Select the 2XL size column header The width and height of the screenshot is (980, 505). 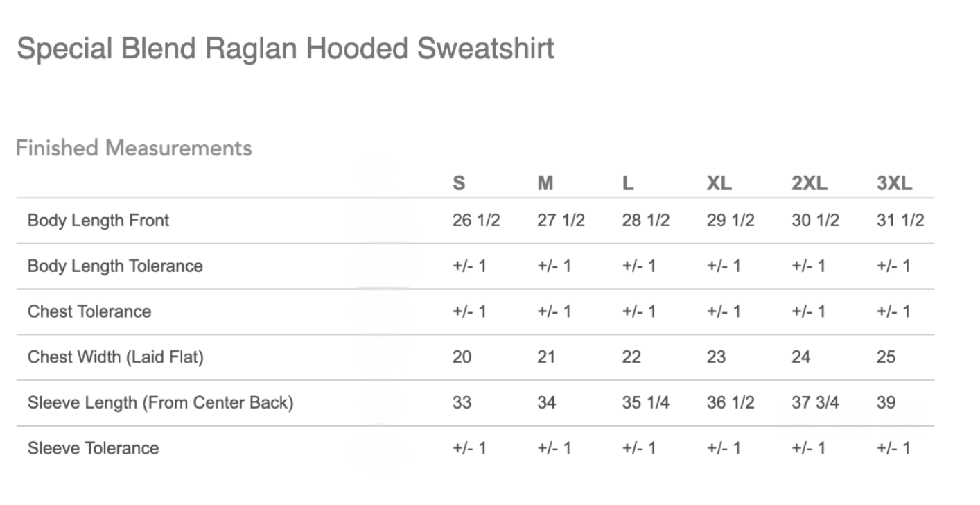coord(809,183)
